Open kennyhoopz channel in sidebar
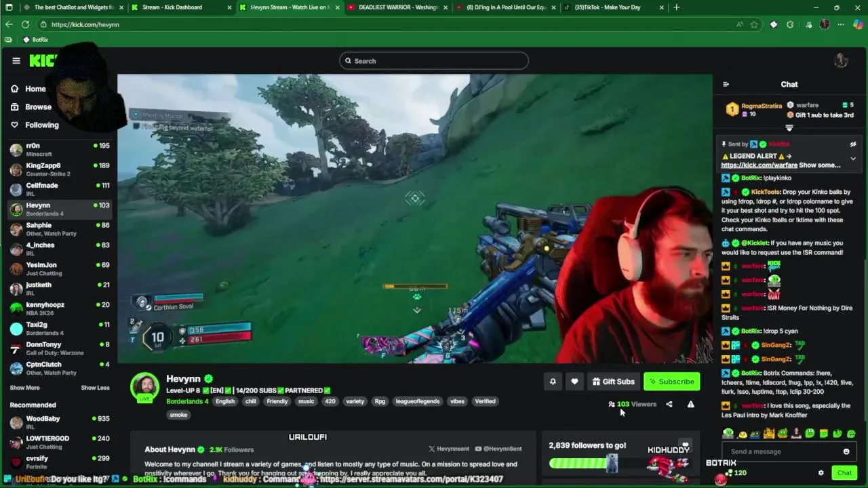The height and width of the screenshot is (488, 868). (x=60, y=308)
